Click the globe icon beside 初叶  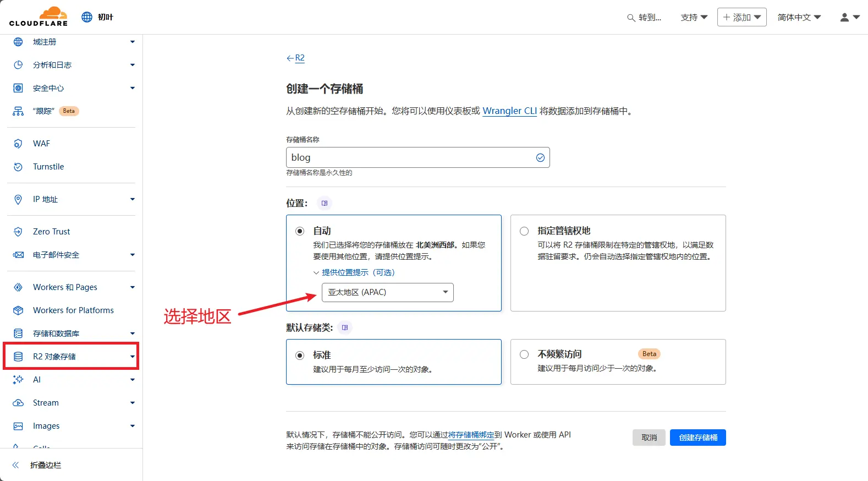click(87, 17)
